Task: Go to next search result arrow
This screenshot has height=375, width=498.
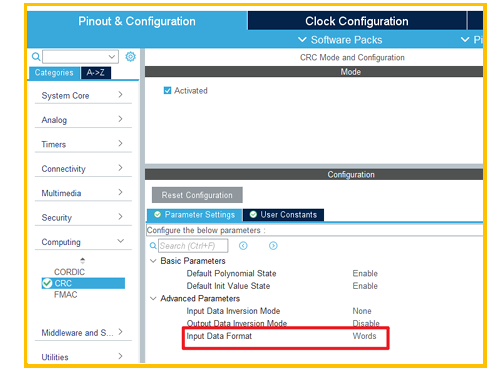Action: 273,246
